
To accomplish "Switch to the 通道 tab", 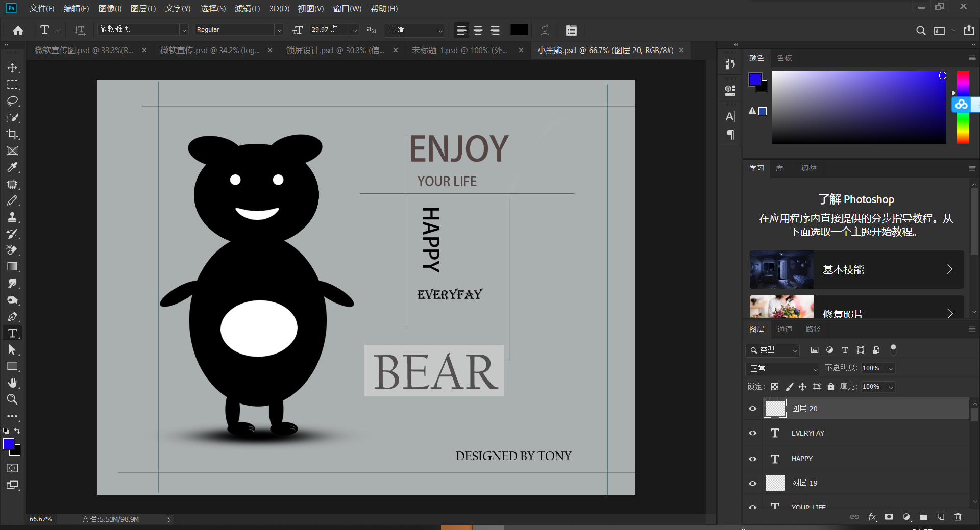I will coord(785,329).
